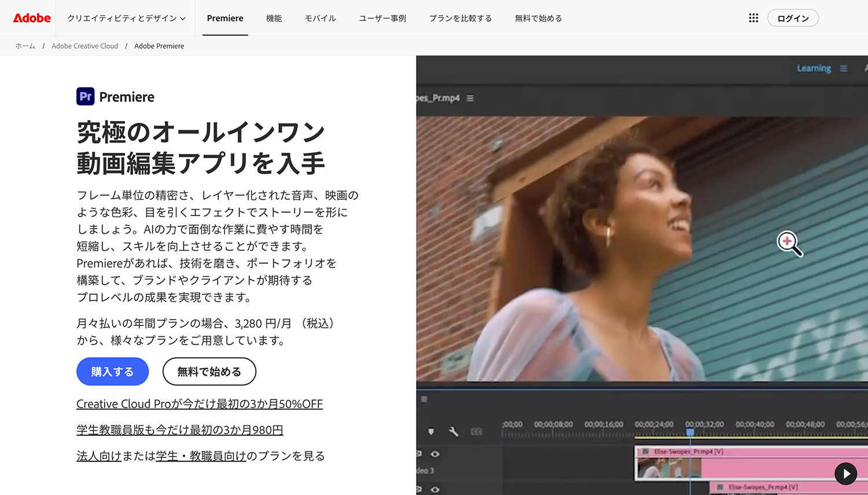
Task: Click 無料で始める in top navigation
Action: tap(539, 18)
